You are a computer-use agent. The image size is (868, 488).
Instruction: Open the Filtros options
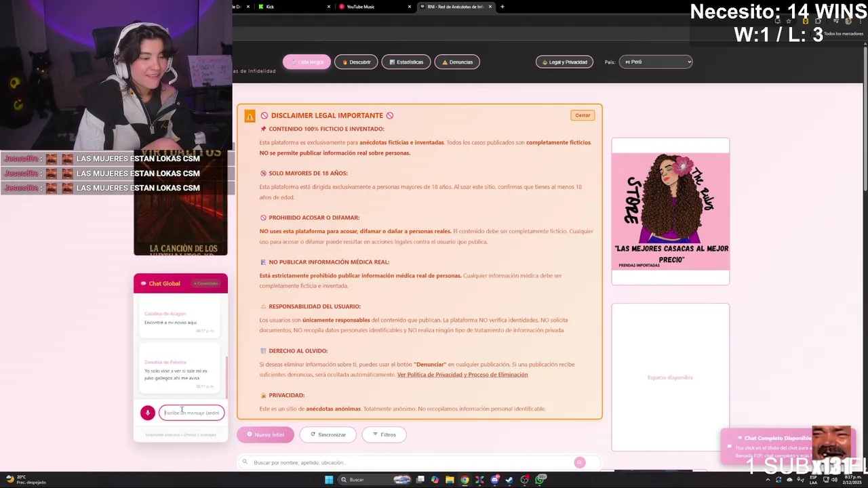[384, 434]
